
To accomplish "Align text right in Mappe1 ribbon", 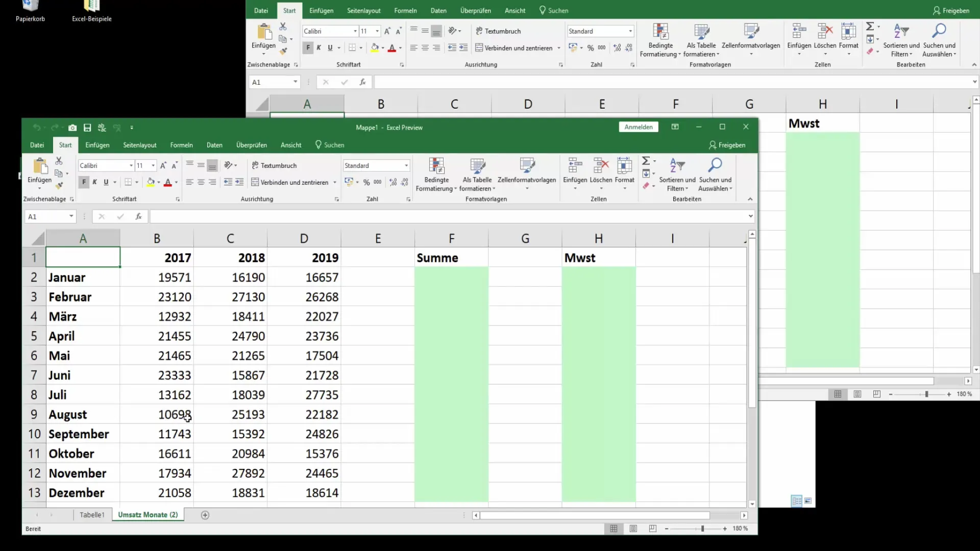I will tap(212, 182).
